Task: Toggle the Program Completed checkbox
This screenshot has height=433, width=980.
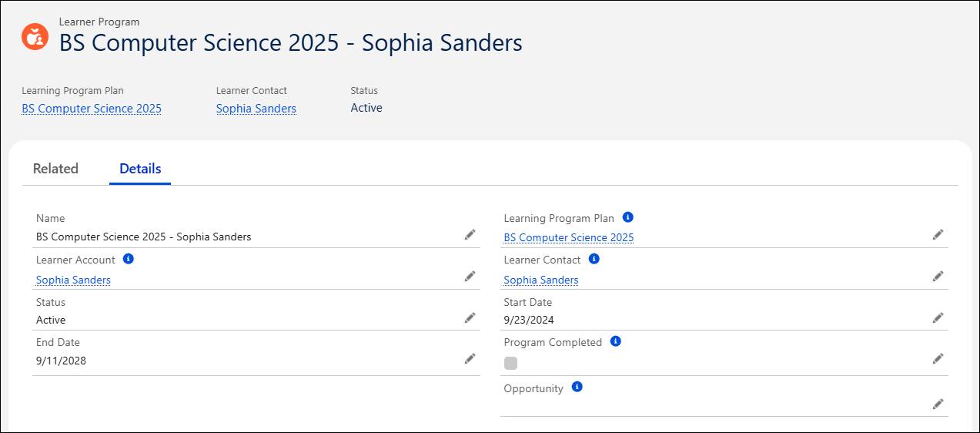Action: point(510,363)
